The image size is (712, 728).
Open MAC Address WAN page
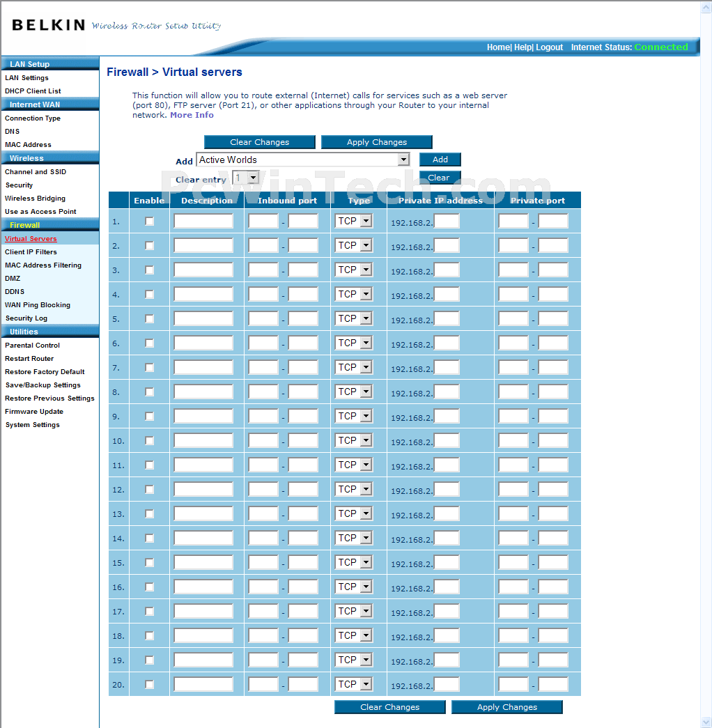[x=28, y=145]
